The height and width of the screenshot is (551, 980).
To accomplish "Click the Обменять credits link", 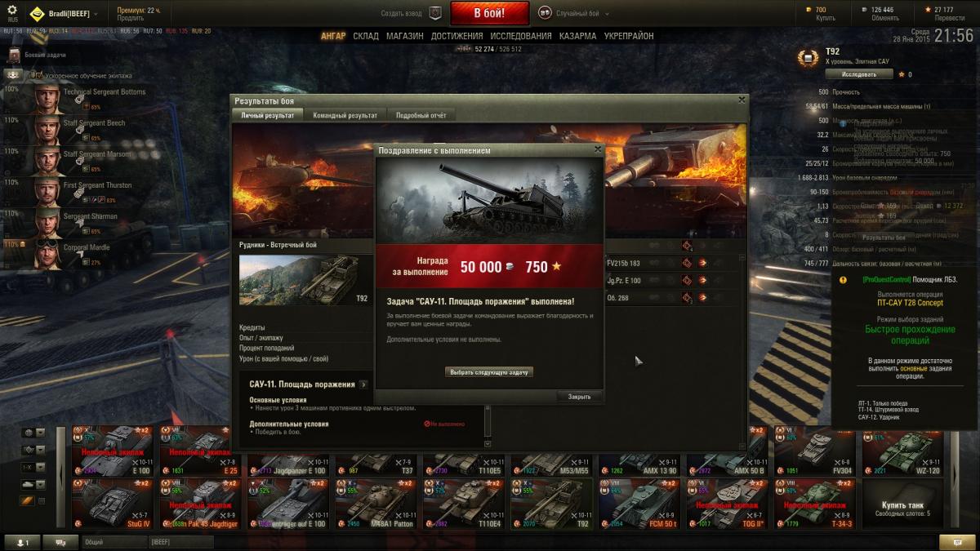I will (884, 18).
